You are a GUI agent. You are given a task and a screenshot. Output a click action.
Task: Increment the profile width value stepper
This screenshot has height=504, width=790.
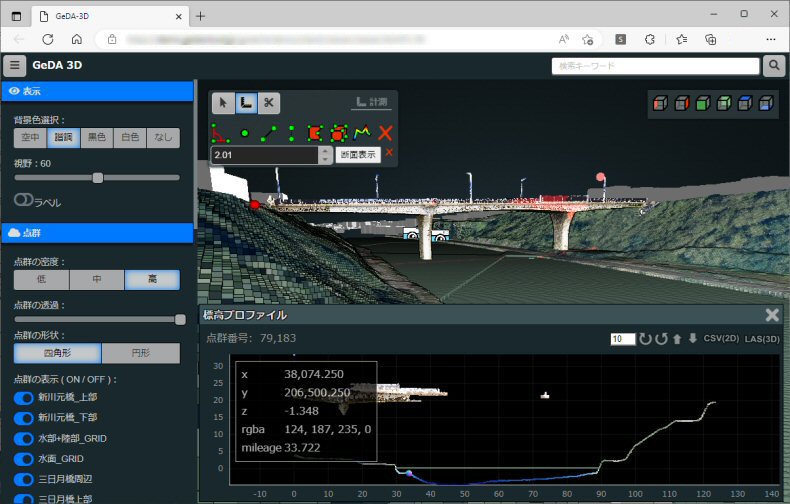point(324,151)
